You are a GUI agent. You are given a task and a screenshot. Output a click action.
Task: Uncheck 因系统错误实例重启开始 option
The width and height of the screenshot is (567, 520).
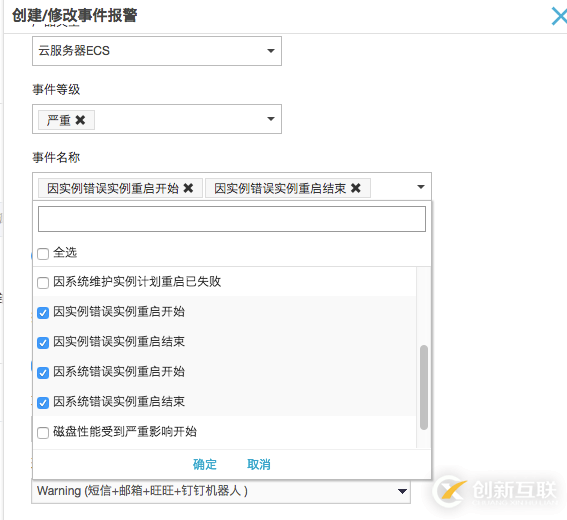tap(43, 372)
